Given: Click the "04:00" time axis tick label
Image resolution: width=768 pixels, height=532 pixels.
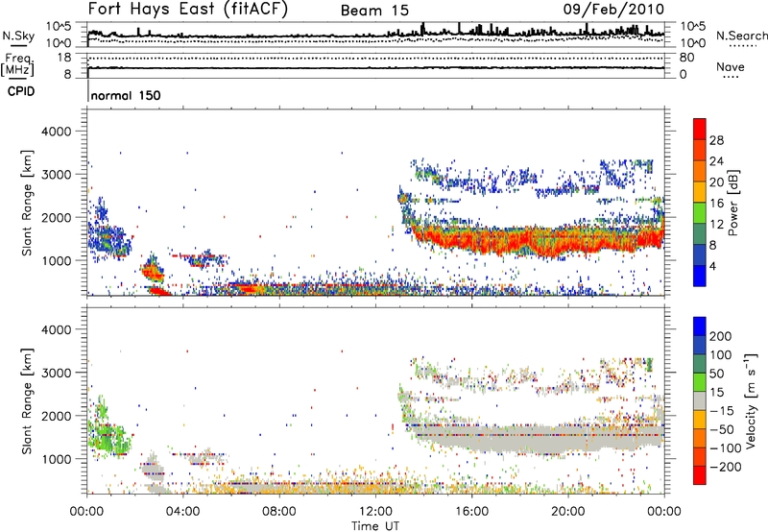Looking at the screenshot, I should point(183,512).
